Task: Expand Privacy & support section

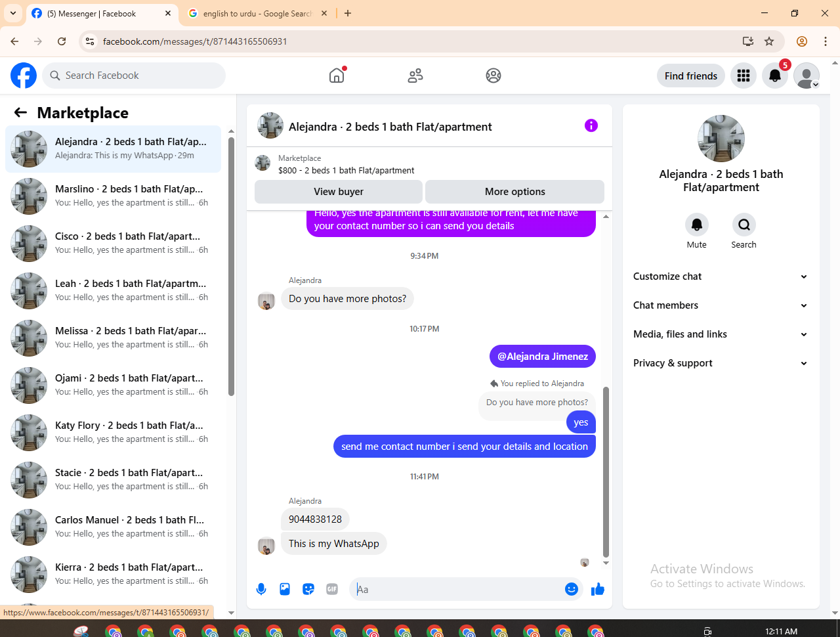Action: tap(721, 363)
